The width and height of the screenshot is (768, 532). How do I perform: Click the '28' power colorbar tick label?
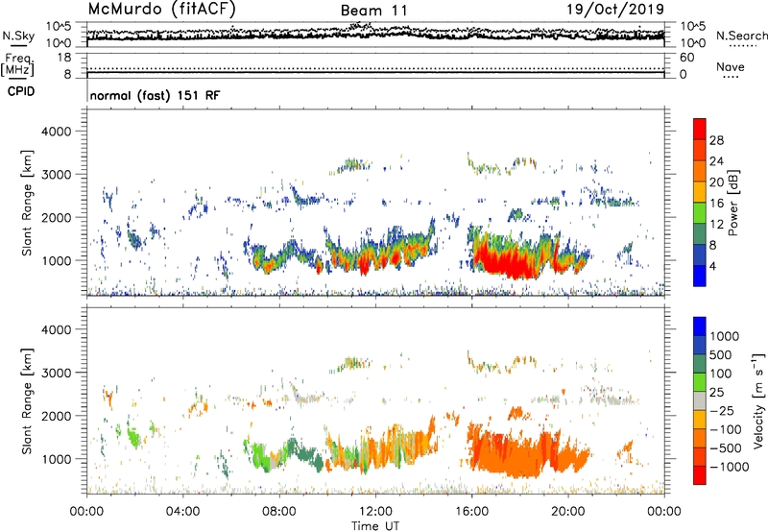point(716,140)
